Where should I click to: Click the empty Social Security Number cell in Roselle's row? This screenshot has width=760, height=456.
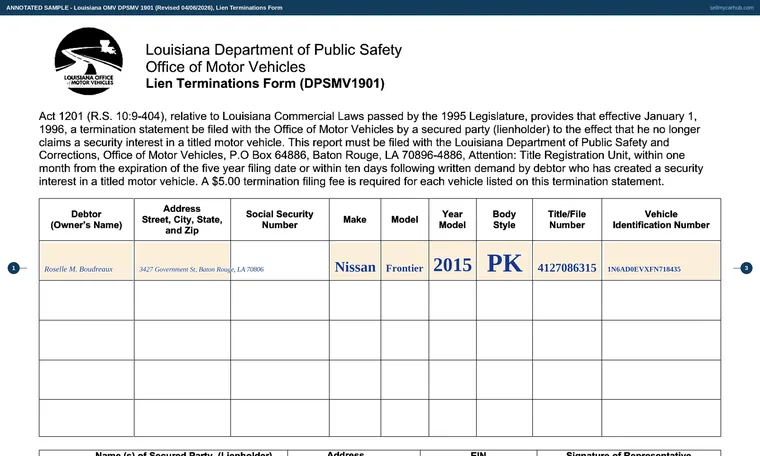point(280,261)
